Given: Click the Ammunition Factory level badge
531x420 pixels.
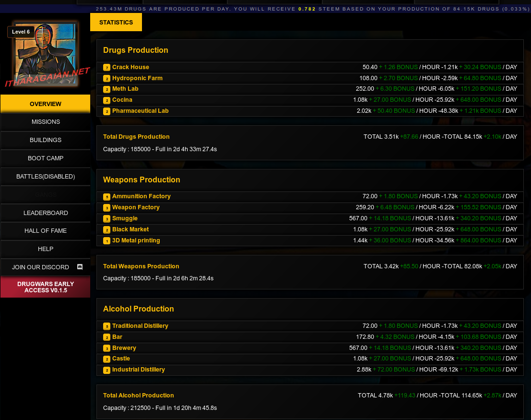Looking at the screenshot, I should coord(107,197).
